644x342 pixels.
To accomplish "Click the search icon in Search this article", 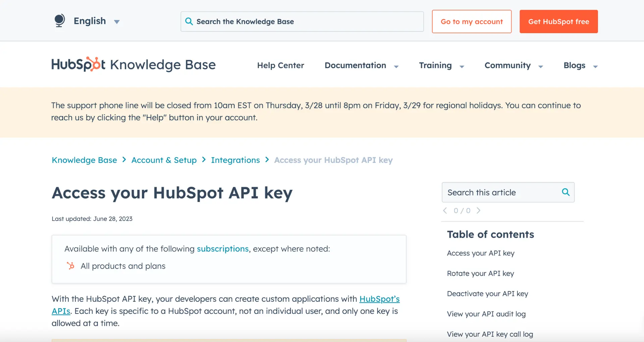I will click(x=566, y=192).
